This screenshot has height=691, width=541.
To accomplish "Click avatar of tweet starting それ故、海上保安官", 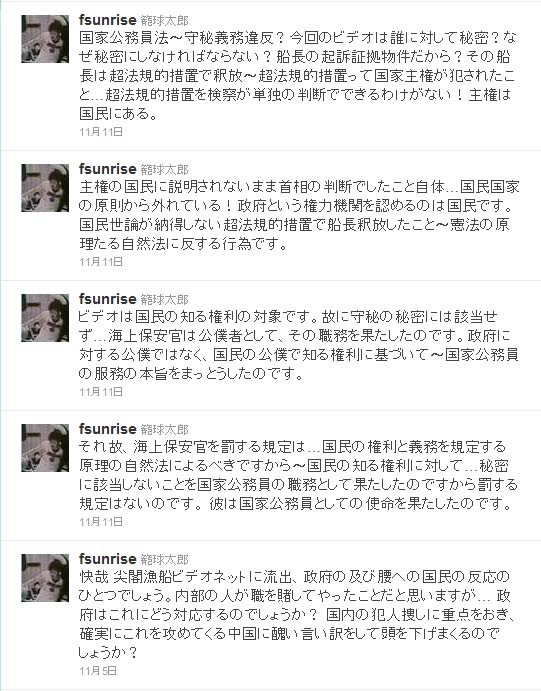I will pyautogui.click(x=45, y=448).
